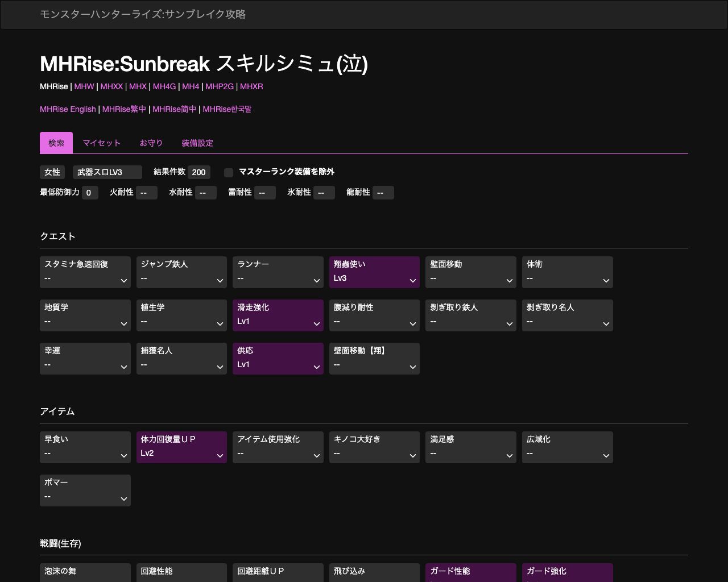Screen dimensions: 728x582
Task: Switch to the マイセット tab
Action: pos(102,143)
